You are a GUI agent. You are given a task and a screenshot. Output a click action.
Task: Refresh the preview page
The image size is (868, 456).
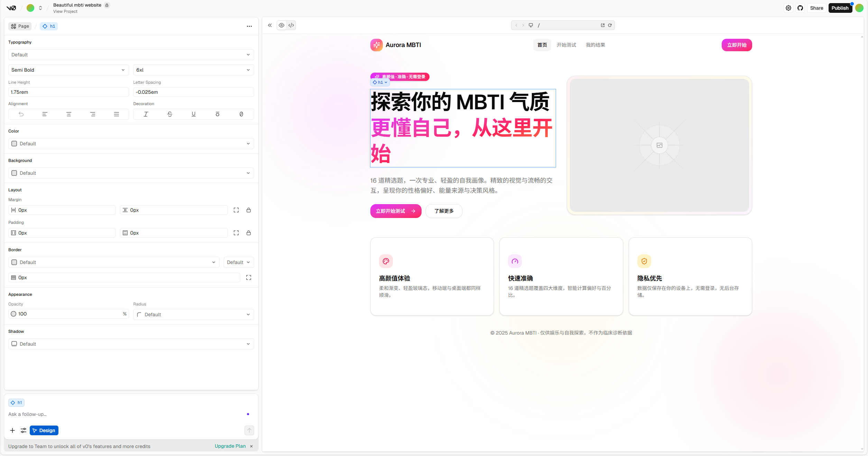click(610, 25)
